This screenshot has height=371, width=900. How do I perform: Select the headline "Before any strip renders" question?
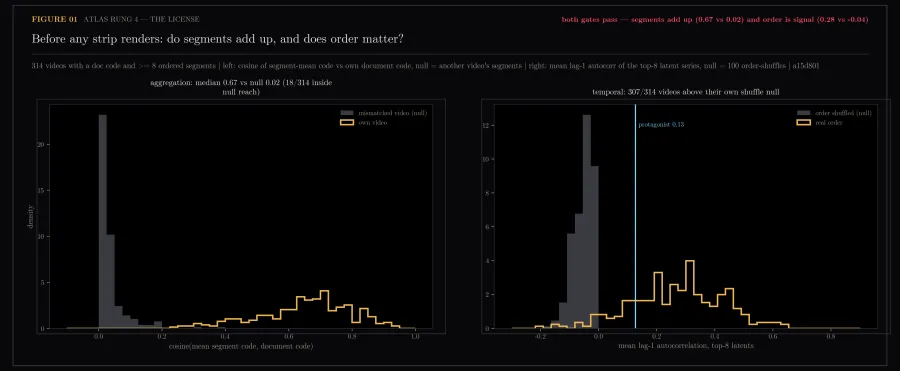click(218, 40)
